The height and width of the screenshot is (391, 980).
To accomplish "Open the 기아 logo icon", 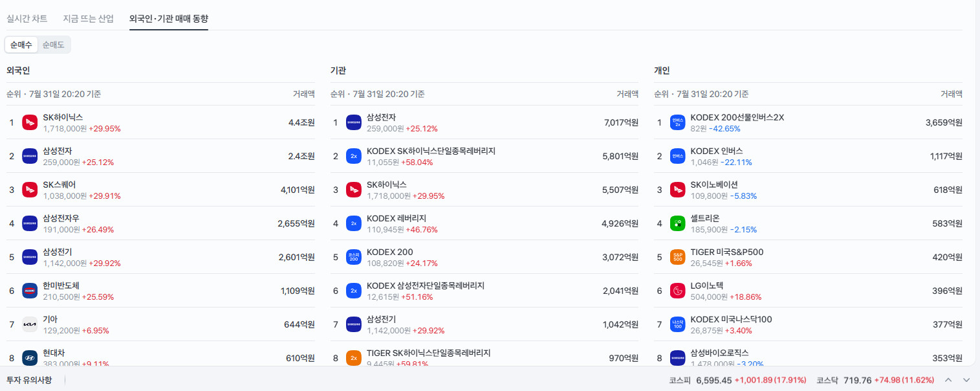I will (x=30, y=324).
